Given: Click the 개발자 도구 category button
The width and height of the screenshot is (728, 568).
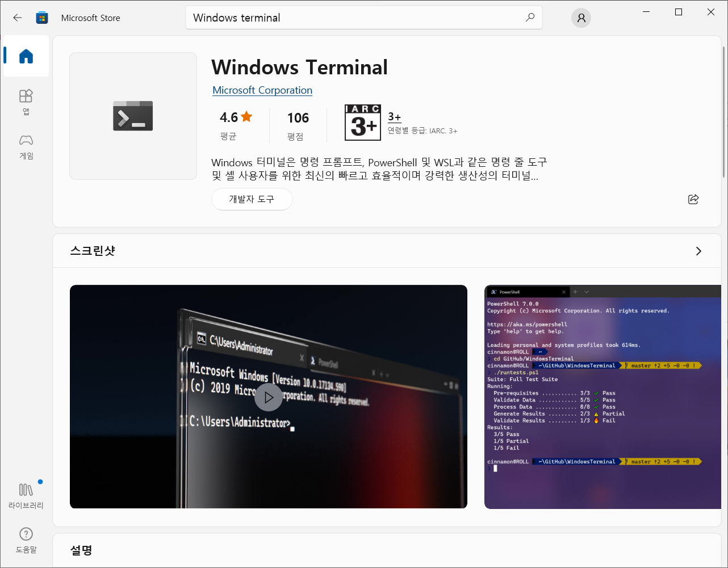Looking at the screenshot, I should click(x=252, y=199).
